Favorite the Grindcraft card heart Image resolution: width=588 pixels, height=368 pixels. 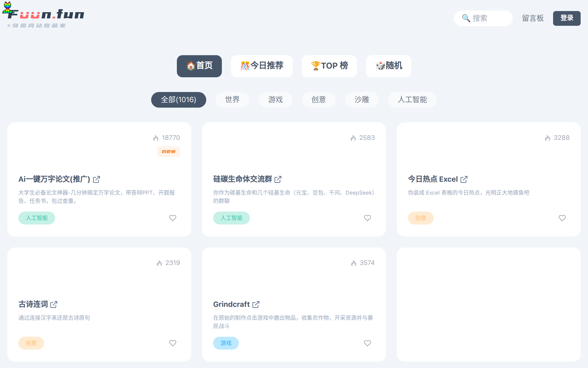(x=367, y=343)
